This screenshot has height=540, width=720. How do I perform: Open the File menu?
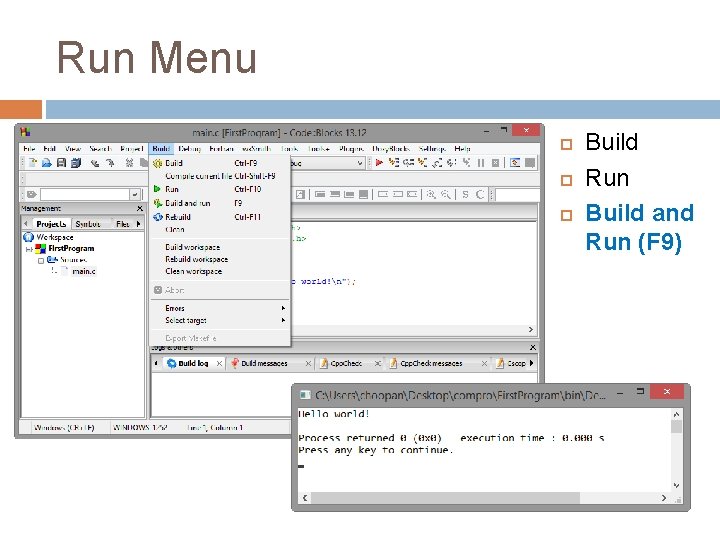tap(29, 148)
